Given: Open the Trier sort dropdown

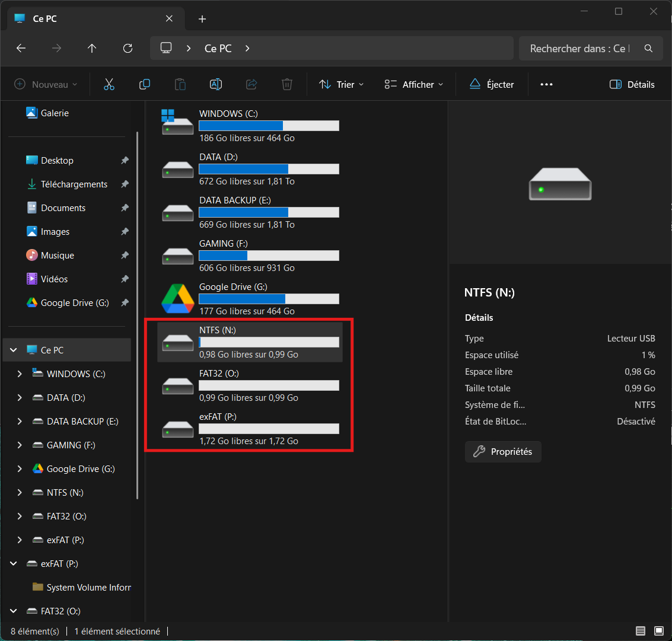Looking at the screenshot, I should (x=342, y=84).
